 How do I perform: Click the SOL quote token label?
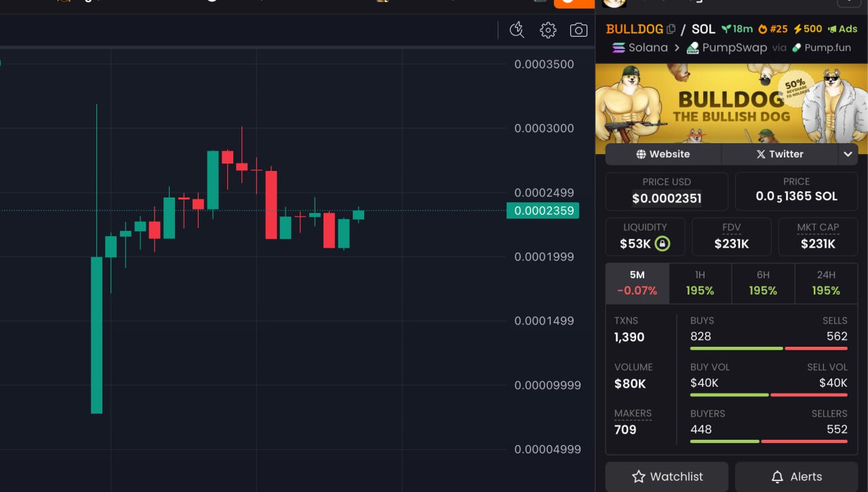coord(703,29)
